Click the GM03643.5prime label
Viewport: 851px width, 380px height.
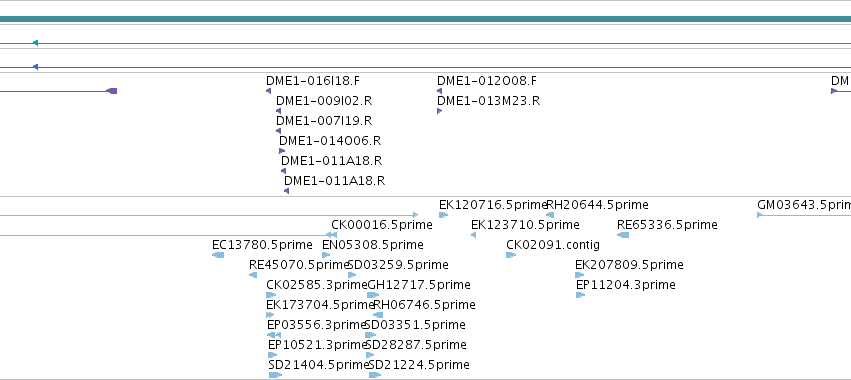[804, 205]
